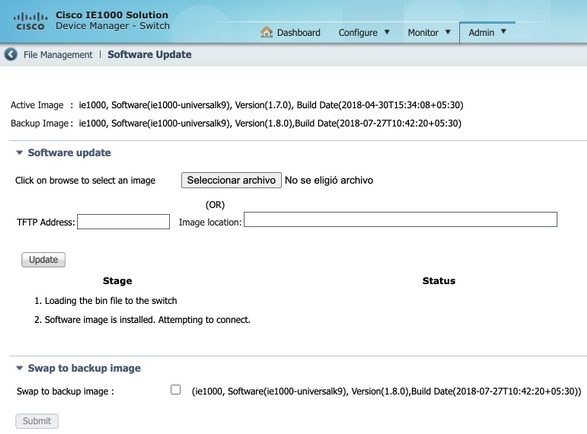Click 'Click on browse to select an image' label
The height and width of the screenshot is (434, 587).
click(85, 180)
